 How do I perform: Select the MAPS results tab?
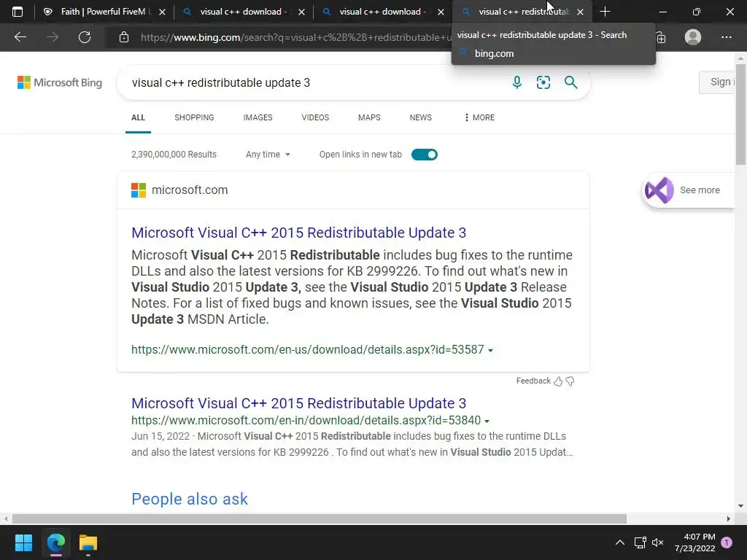[x=369, y=117]
